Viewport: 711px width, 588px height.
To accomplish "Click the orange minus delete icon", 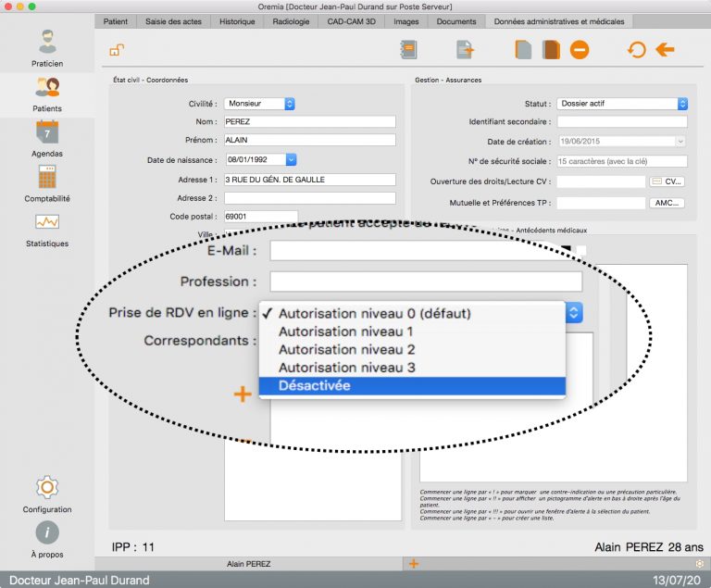I will point(580,50).
